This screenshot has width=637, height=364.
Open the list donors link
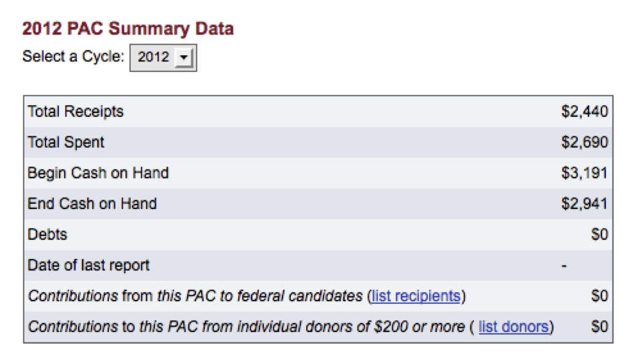(514, 327)
